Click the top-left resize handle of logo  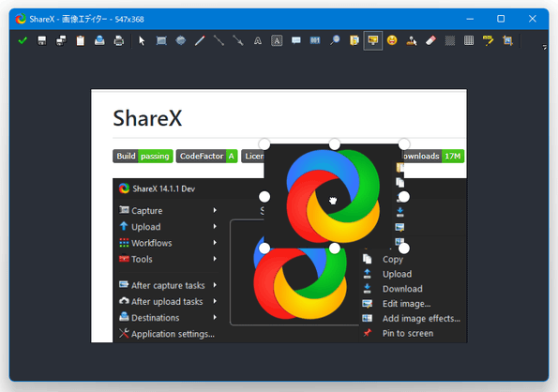(x=264, y=144)
